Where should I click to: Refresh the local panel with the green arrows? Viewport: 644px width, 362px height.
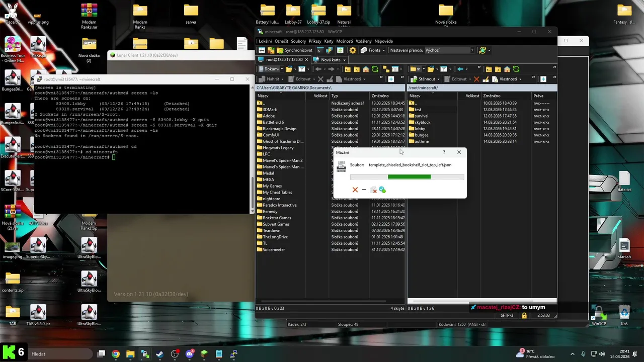point(375,69)
